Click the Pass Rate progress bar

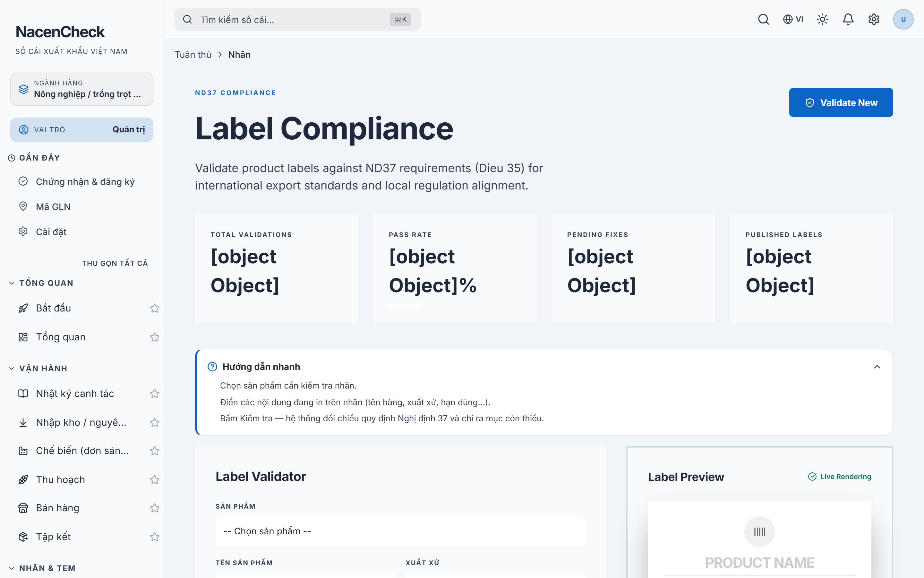point(404,306)
